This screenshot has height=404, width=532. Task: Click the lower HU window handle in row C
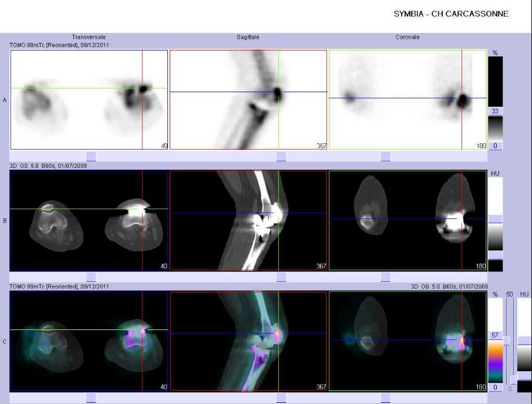click(x=524, y=376)
